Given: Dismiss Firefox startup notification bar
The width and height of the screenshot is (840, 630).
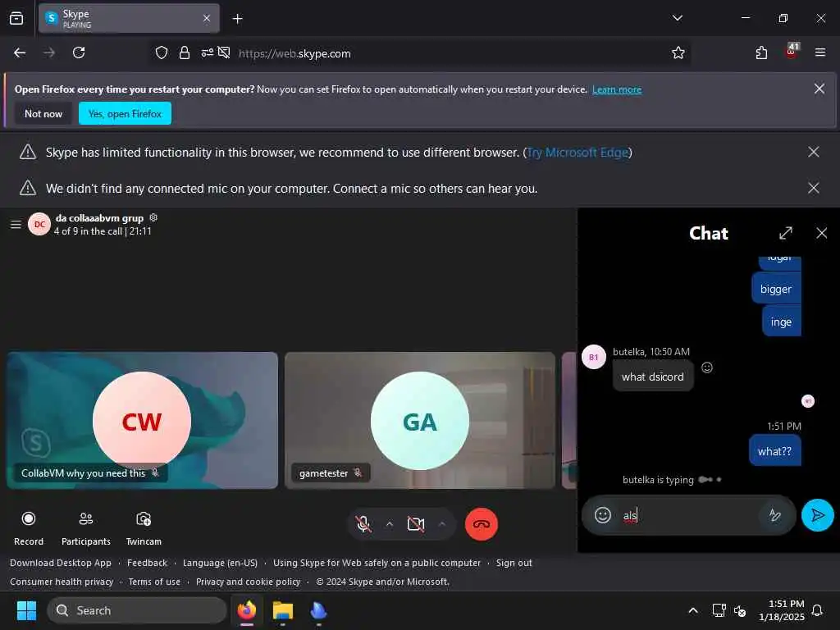Looking at the screenshot, I should 819,89.
